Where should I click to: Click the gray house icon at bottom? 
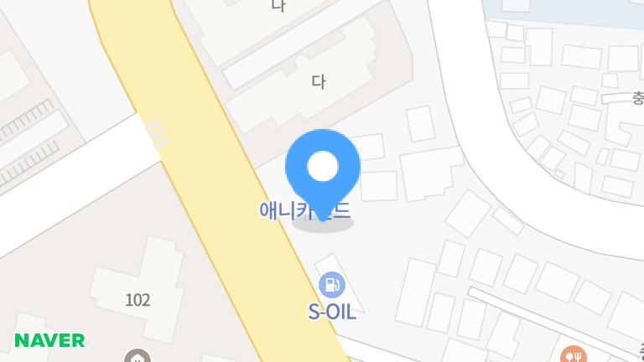coord(138,356)
